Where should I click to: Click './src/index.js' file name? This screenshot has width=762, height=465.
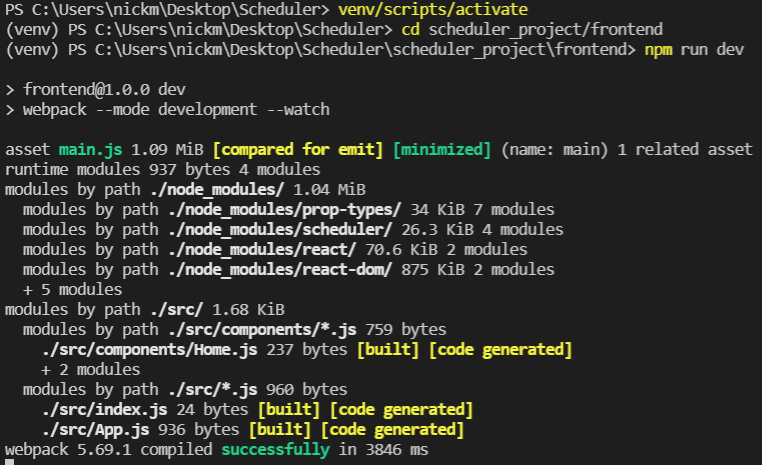pyautogui.click(x=104, y=410)
